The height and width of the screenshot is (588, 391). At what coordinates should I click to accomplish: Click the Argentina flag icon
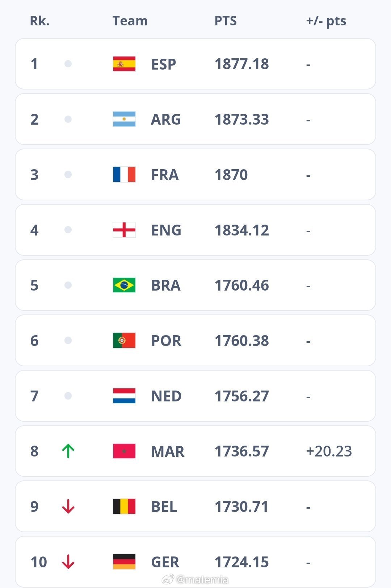click(124, 119)
